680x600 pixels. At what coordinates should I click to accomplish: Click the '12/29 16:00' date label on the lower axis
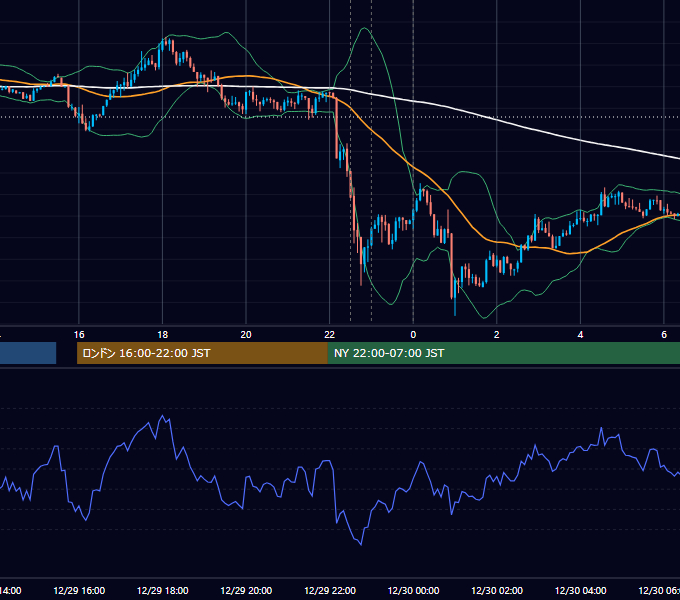point(79,591)
